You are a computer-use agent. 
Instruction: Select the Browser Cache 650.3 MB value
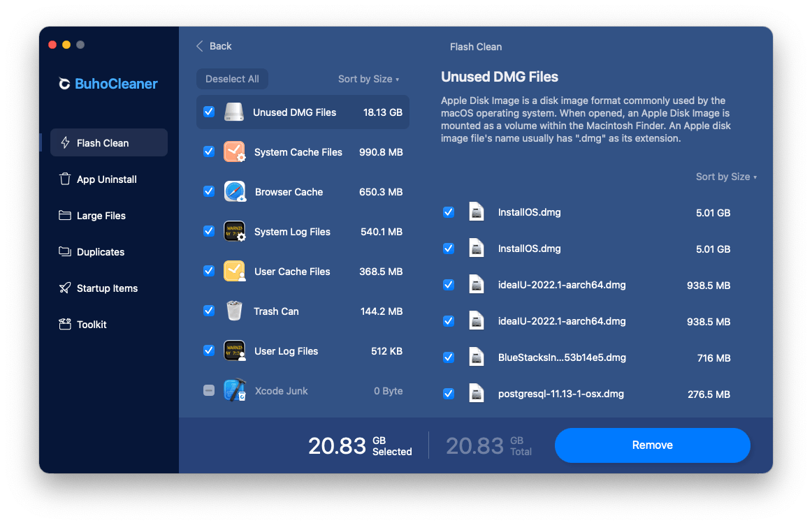pos(381,192)
